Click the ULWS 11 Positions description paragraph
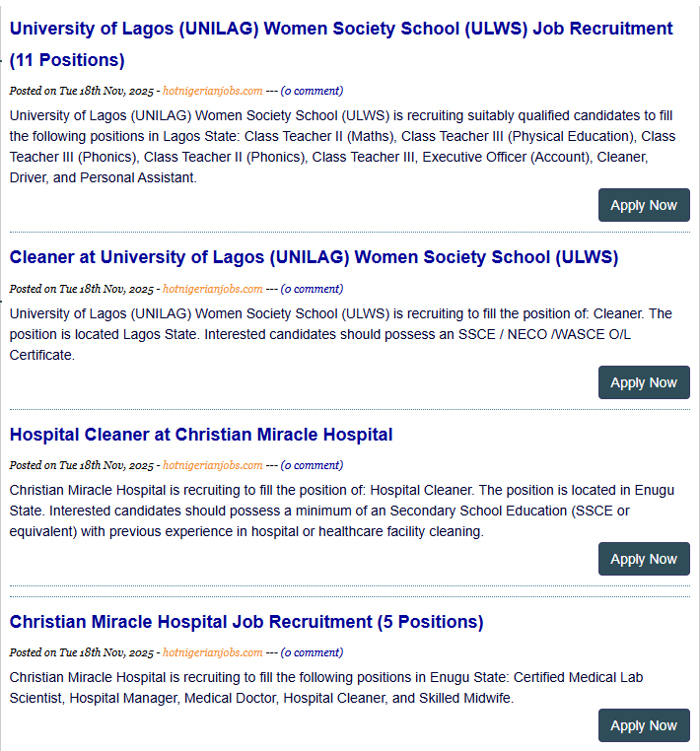The height and width of the screenshot is (751, 700). 341,147
